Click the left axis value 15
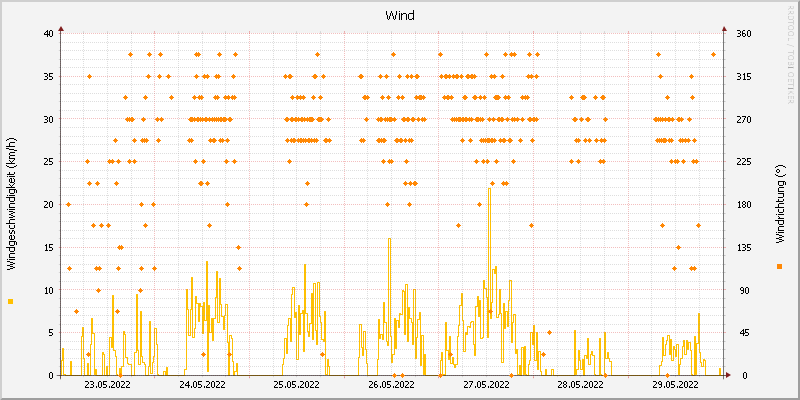Viewport: 800px width, 400px height. pyautogui.click(x=48, y=247)
